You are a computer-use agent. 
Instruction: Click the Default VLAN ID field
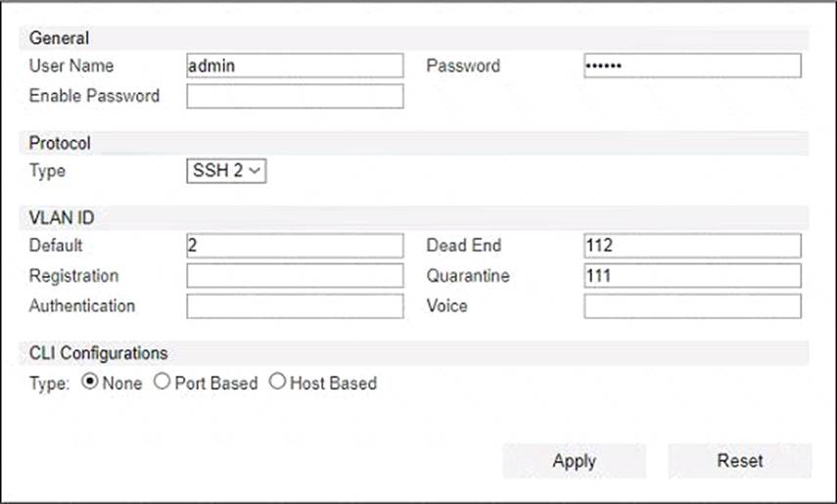tap(295, 246)
